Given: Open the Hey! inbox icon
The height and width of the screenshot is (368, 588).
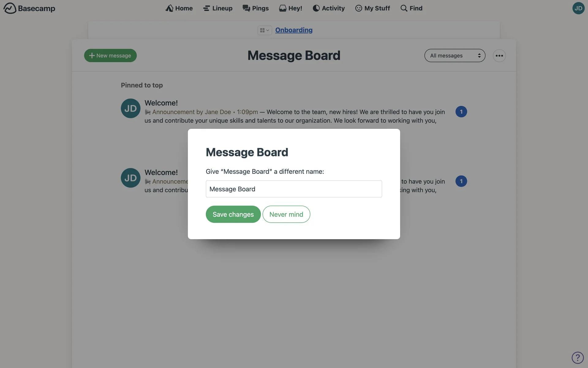Looking at the screenshot, I should [282, 8].
